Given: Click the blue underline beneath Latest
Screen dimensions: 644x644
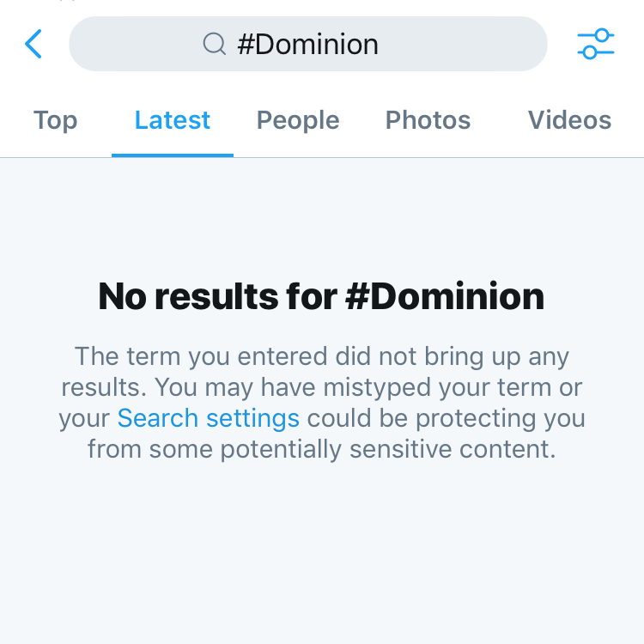Looking at the screenshot, I should pos(172,155).
